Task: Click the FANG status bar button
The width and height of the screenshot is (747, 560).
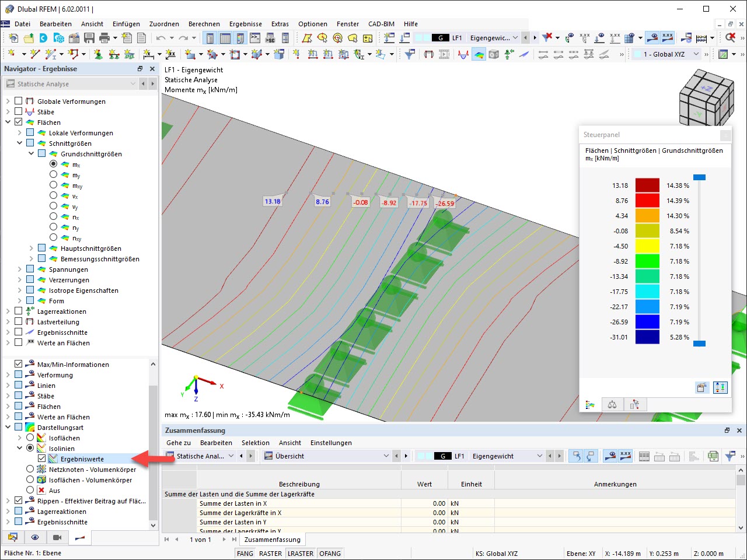Action: [x=245, y=554]
